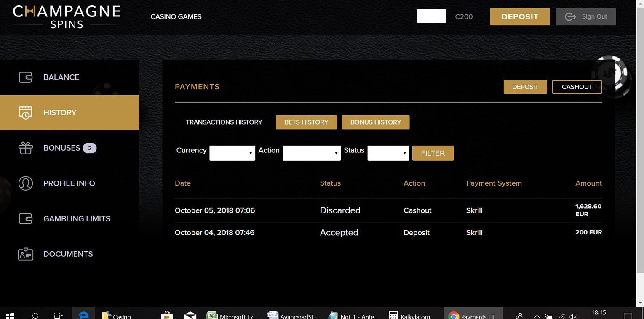Select the October 04, 2018 07:46 date

point(215,233)
